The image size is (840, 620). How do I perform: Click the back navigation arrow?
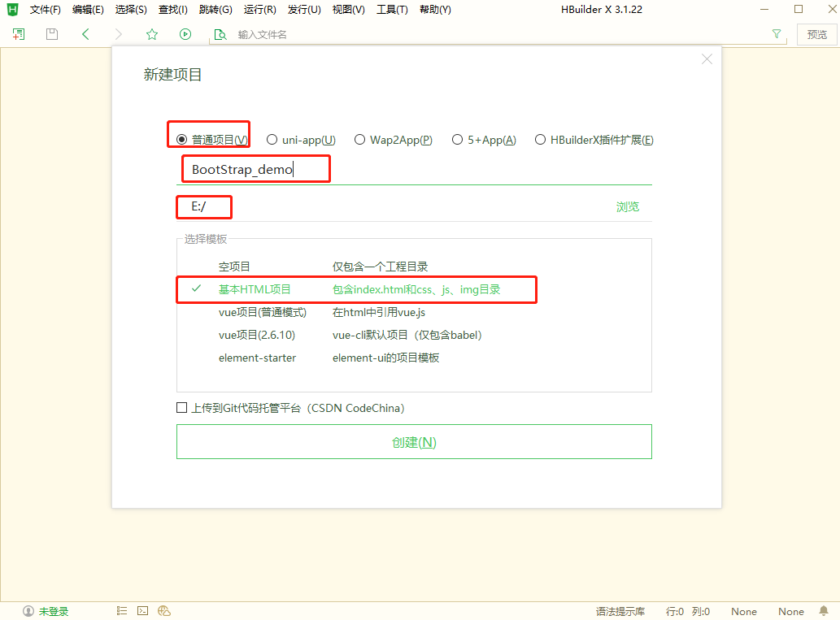86,34
